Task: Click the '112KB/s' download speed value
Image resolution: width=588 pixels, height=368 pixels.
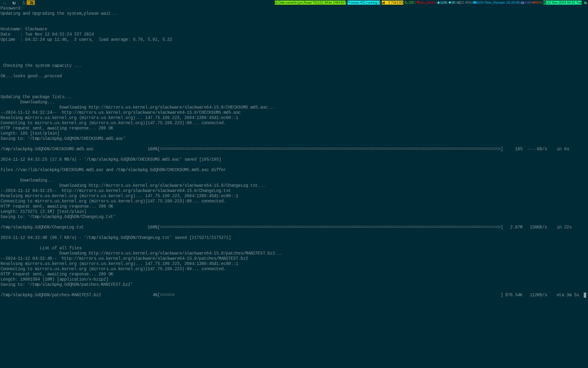Action: click(539, 295)
